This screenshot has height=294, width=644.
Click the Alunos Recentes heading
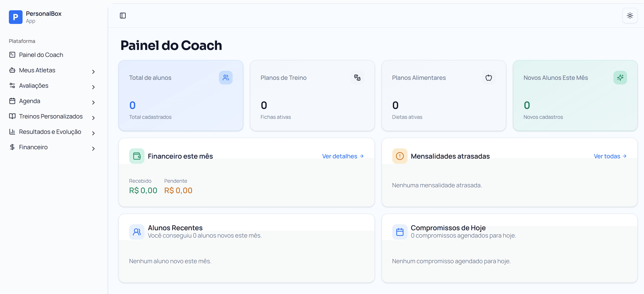click(175, 228)
